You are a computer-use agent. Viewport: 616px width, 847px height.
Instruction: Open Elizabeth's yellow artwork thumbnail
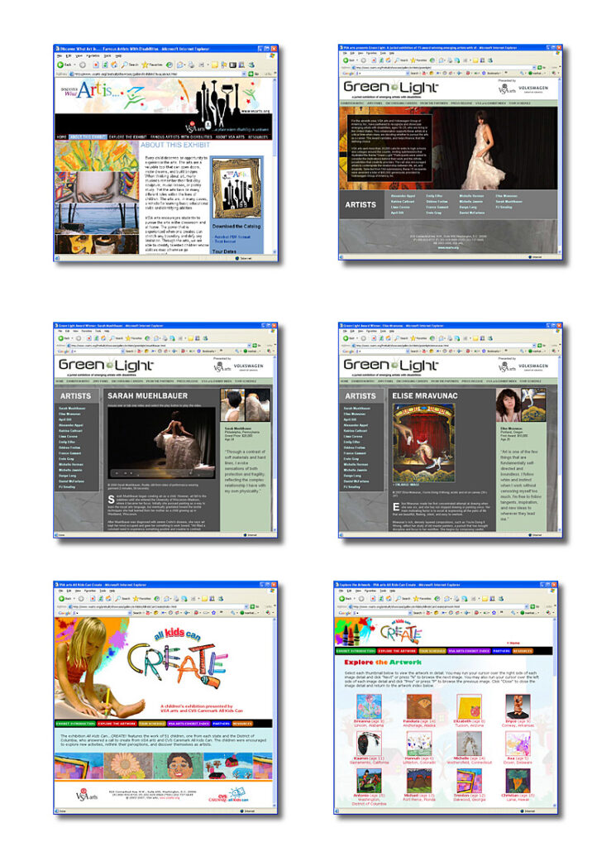click(x=469, y=706)
